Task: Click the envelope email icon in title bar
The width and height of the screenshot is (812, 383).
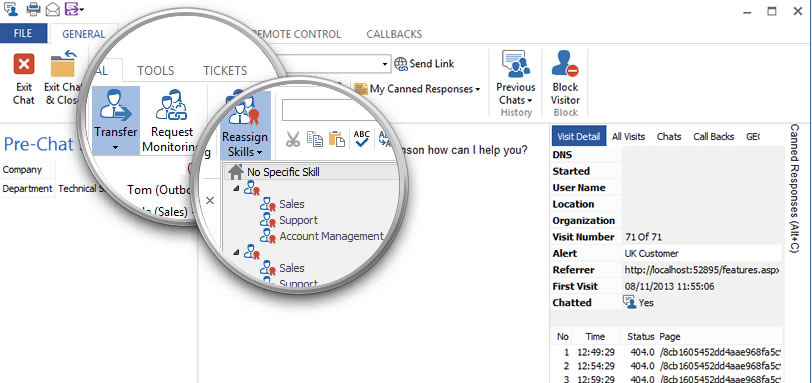Action: [x=52, y=9]
